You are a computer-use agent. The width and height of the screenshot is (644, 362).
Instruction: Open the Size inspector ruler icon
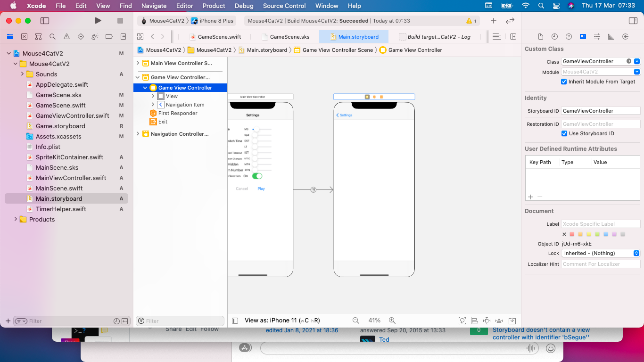pos(611,37)
